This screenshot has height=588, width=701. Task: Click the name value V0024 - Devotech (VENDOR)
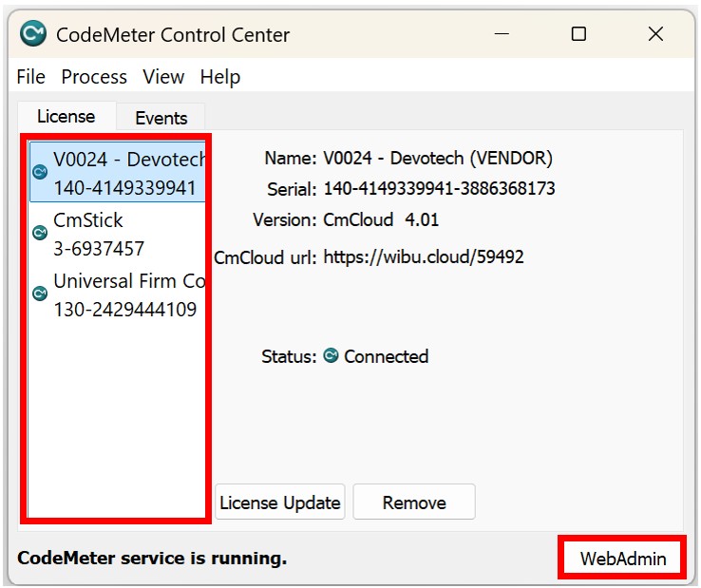point(438,159)
